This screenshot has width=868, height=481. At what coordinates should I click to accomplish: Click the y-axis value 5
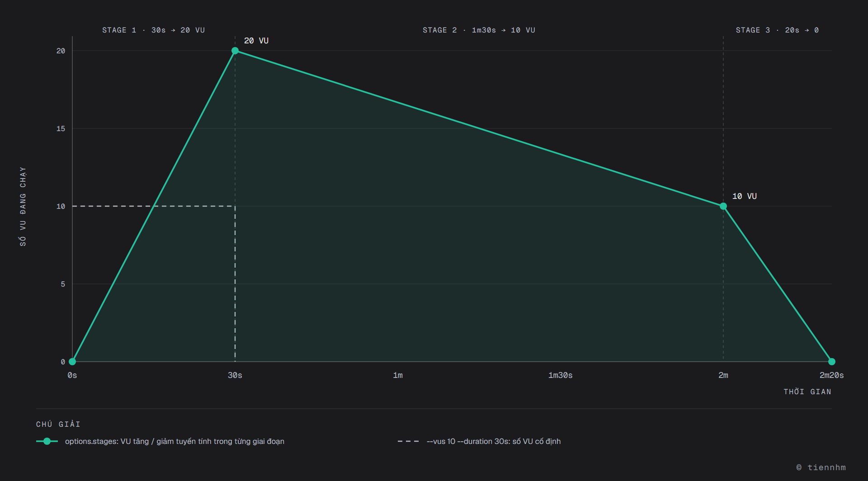[x=63, y=284]
